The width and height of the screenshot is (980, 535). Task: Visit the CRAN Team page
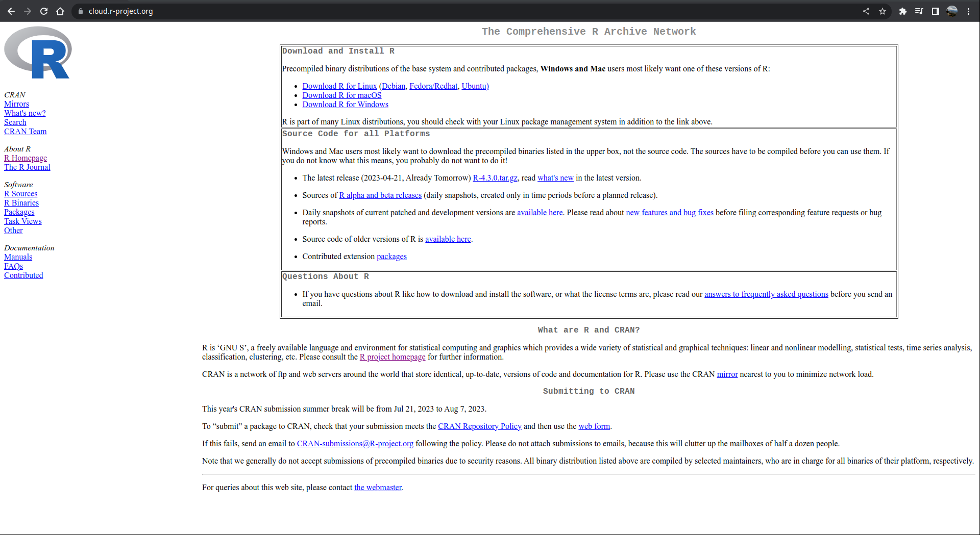click(25, 132)
